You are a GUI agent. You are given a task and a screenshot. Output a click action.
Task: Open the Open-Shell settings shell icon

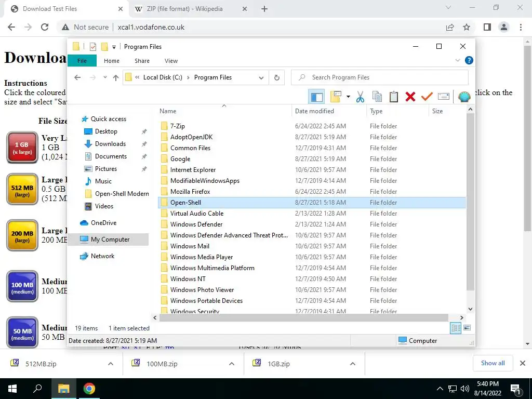464,97
